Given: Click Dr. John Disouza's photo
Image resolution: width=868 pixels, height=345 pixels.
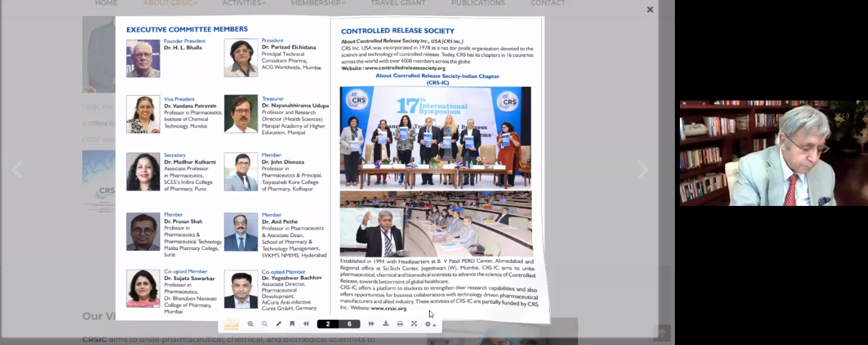Looking at the screenshot, I should pyautogui.click(x=241, y=172).
